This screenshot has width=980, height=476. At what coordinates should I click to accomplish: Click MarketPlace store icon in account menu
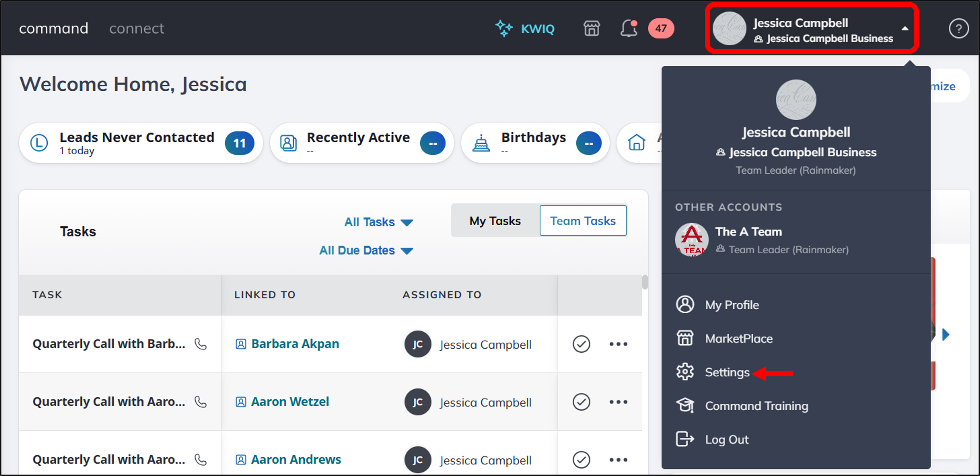[x=685, y=338]
